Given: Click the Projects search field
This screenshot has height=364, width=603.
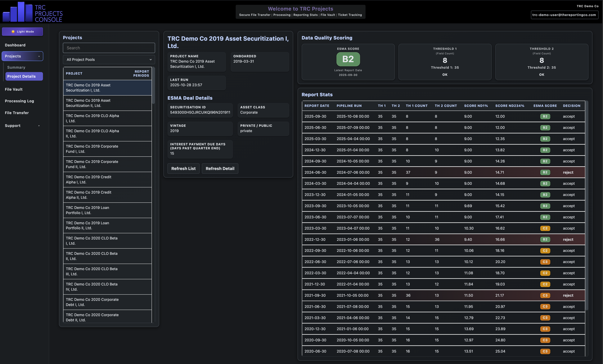Looking at the screenshot, I should (x=109, y=48).
